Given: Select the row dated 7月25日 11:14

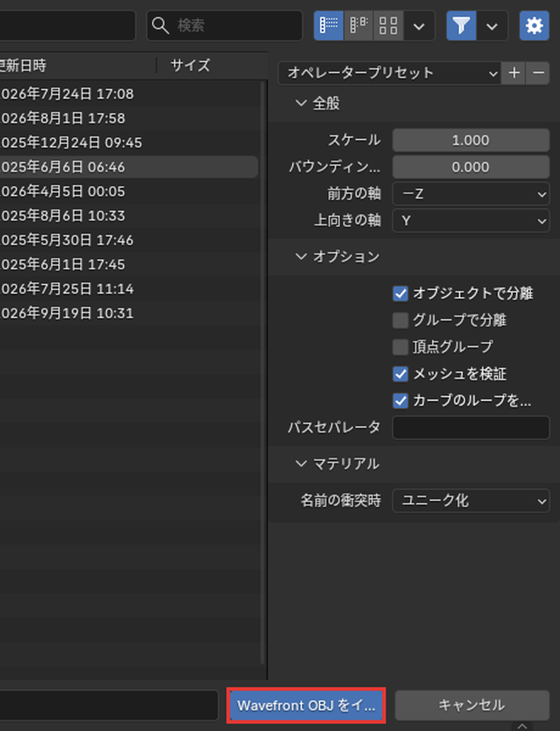Looking at the screenshot, I should point(129,289).
